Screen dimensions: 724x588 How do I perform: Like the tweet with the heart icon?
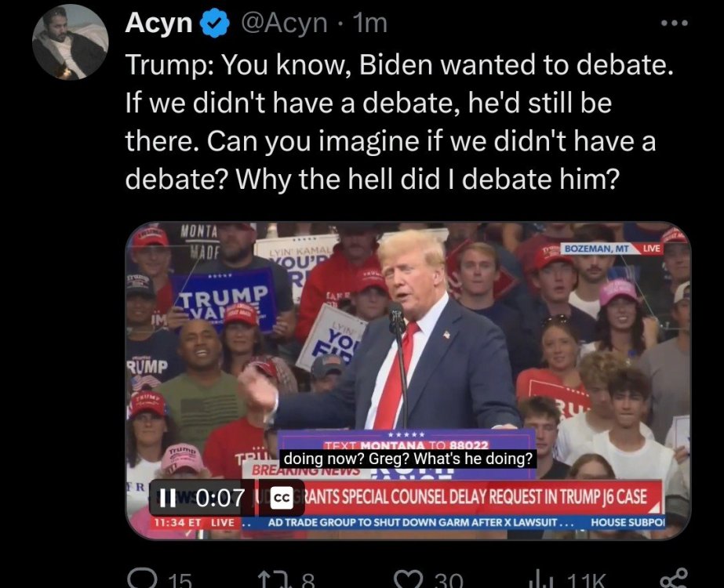pyautogui.click(x=409, y=579)
